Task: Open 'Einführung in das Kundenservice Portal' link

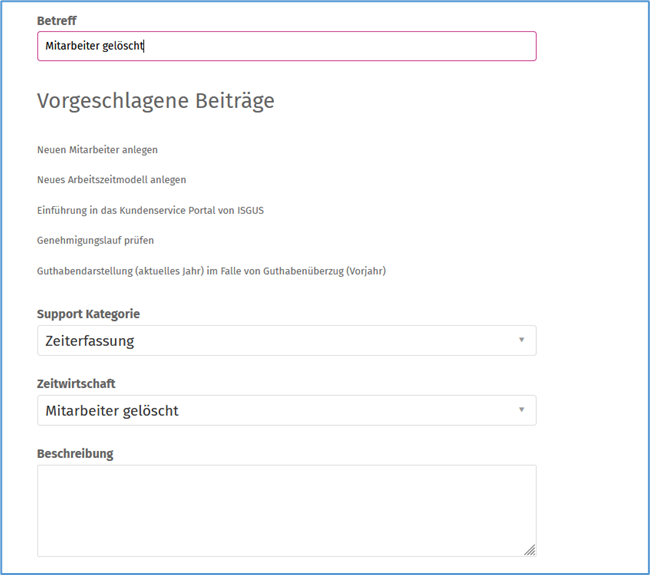Action: coord(150,210)
